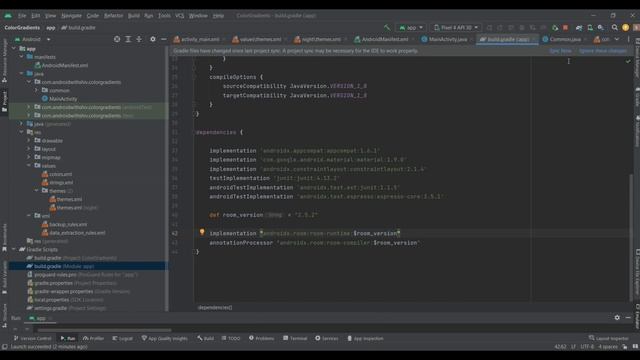The height and width of the screenshot is (360, 640).
Task: Open the Build menu
Action: pyautogui.click(x=134, y=16)
